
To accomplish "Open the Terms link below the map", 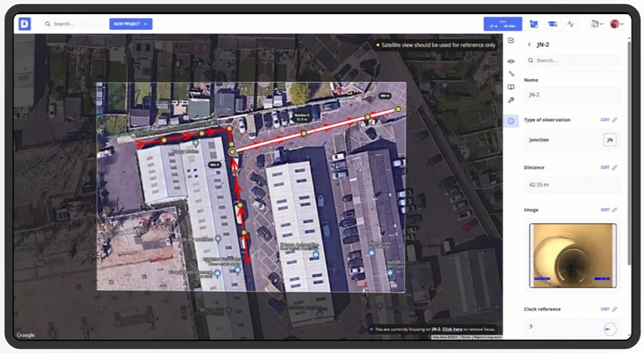I will (466, 337).
